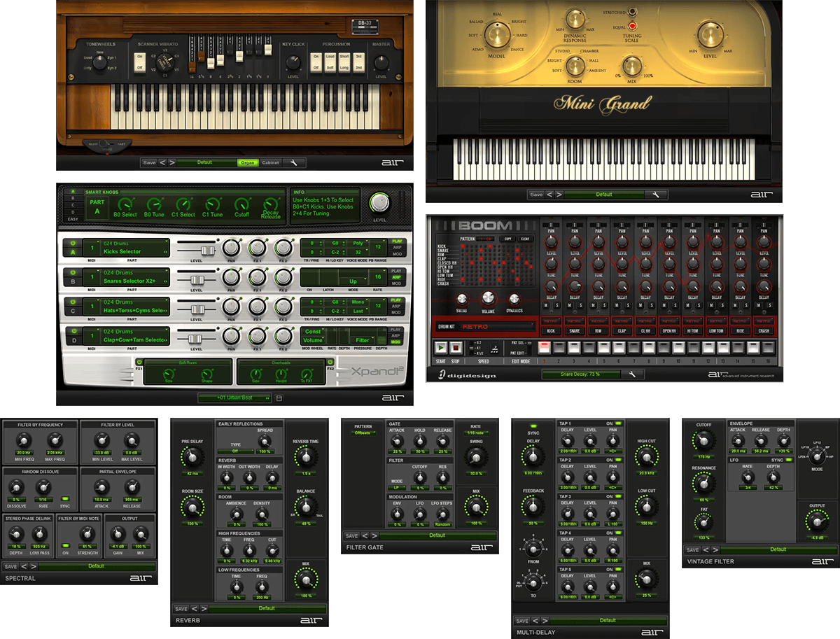Click next preset arrow in Spectral plugin
Screen dimensions: 840x639
point(33,566)
